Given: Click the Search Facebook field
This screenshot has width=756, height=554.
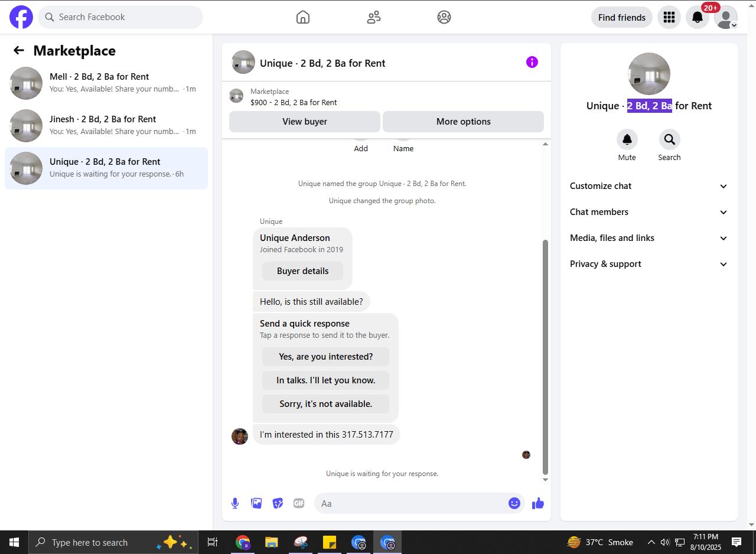Looking at the screenshot, I should [120, 17].
